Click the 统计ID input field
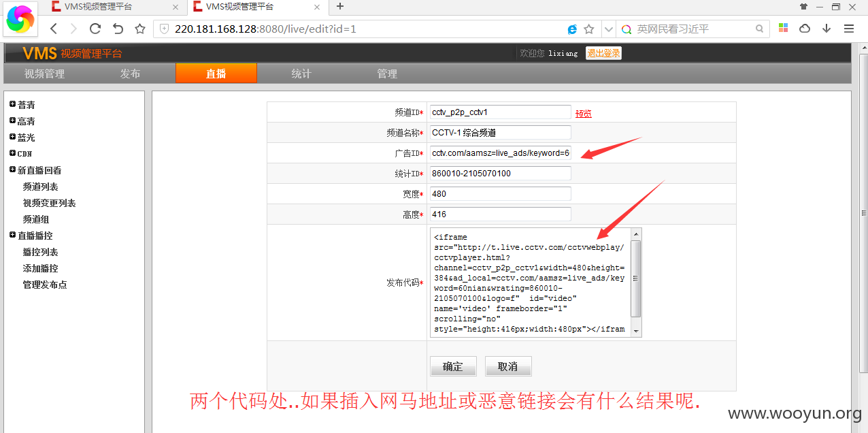868x433 pixels. 500,174
